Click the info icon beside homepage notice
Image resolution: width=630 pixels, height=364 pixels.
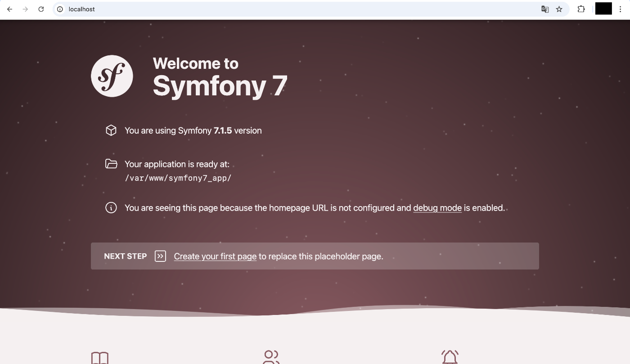[111, 208]
